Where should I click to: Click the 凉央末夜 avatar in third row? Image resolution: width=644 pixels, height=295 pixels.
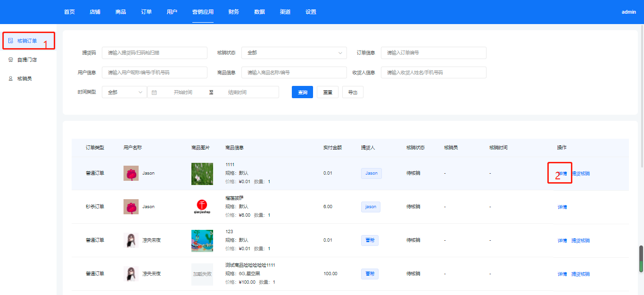(131, 240)
